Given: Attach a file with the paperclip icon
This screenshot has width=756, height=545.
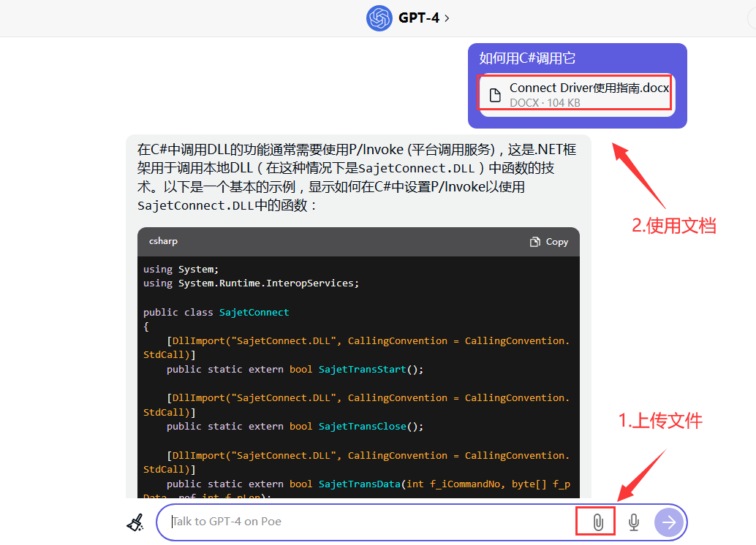Looking at the screenshot, I should click(x=597, y=522).
